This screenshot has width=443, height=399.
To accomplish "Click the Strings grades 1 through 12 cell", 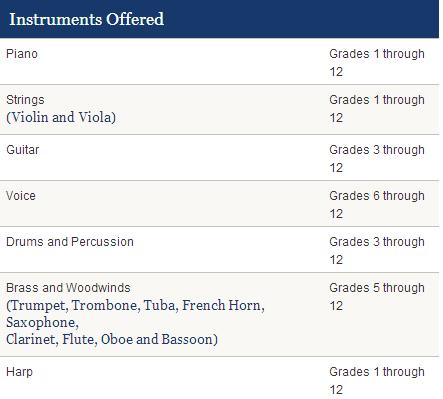I will click(377, 109).
